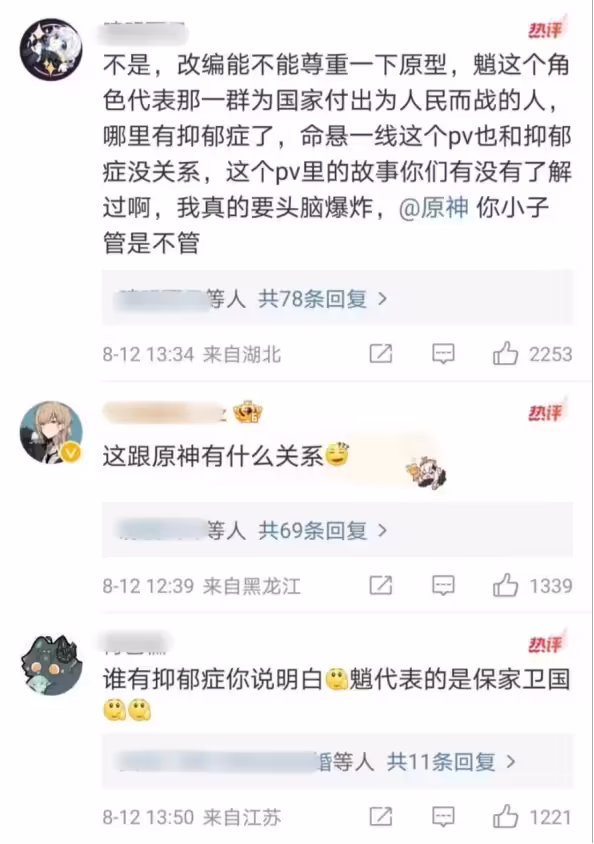Open the first commenter's avatar profile

point(51,49)
